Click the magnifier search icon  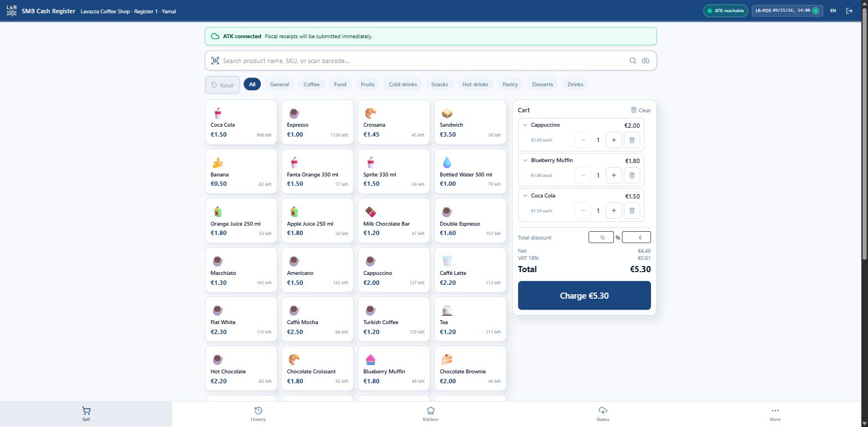pyautogui.click(x=633, y=61)
